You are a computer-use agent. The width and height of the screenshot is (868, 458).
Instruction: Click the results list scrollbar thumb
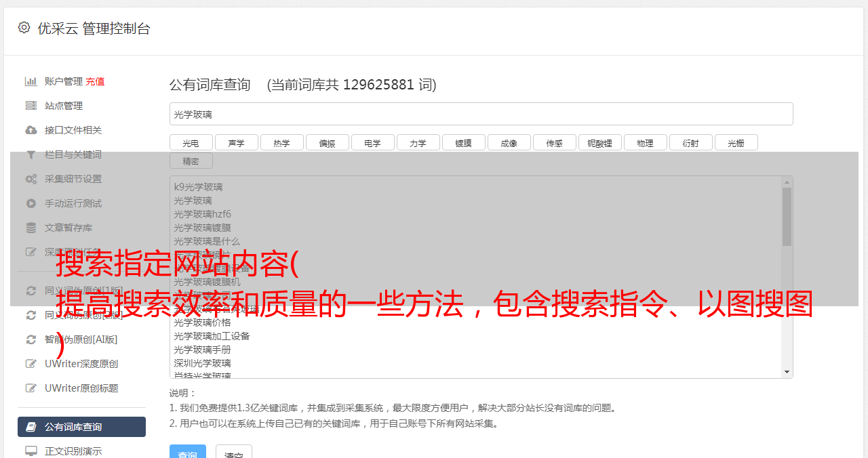[787, 217]
